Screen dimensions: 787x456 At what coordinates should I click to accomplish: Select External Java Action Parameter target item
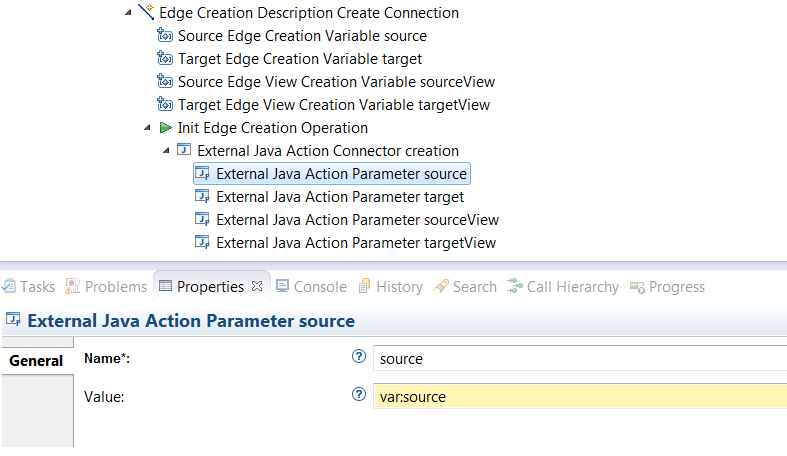[x=340, y=197]
